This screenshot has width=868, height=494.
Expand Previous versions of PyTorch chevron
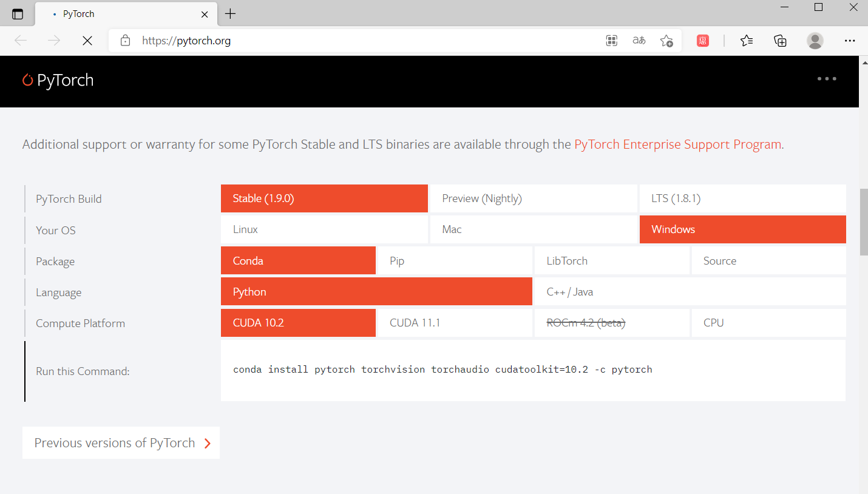[x=206, y=443]
